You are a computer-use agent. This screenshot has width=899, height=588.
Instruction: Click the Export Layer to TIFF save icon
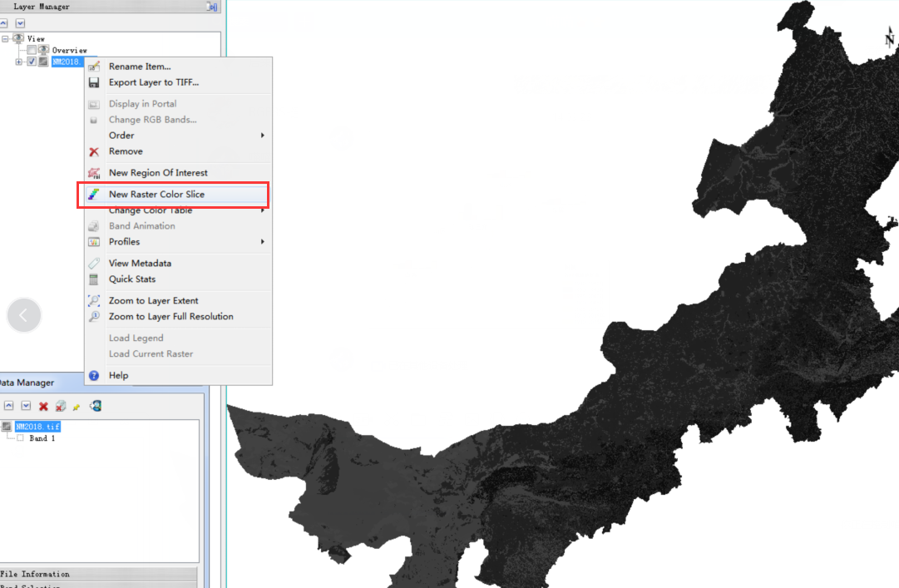pyautogui.click(x=94, y=82)
